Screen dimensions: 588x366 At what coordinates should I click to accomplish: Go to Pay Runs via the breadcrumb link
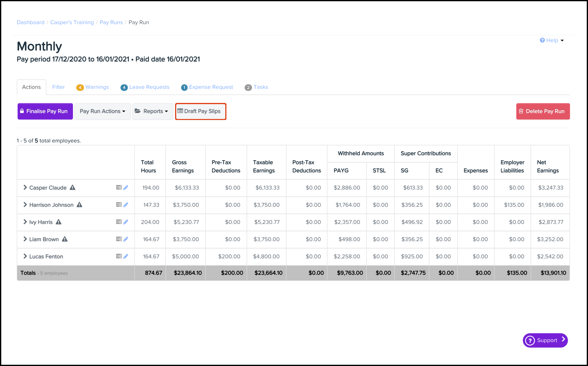[111, 22]
